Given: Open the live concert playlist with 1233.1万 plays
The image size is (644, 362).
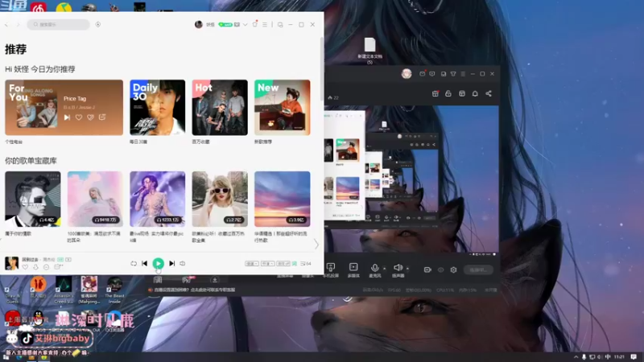Looking at the screenshot, I should 157,199.
